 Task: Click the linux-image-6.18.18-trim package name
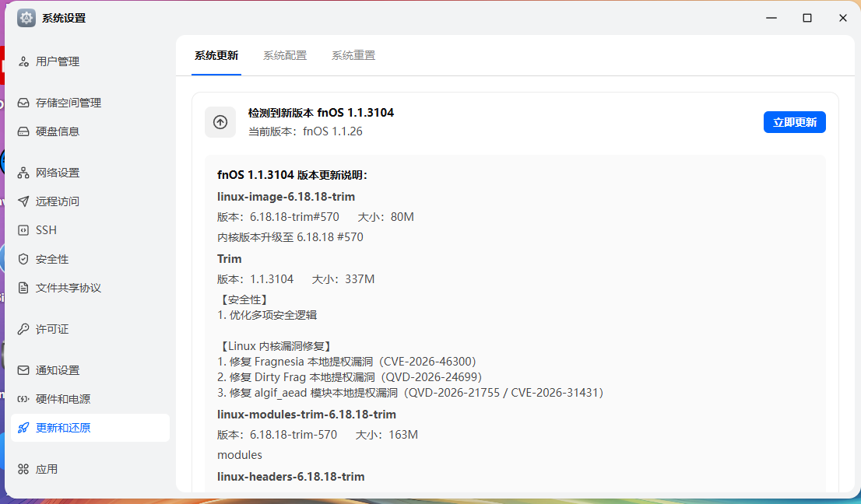point(286,196)
